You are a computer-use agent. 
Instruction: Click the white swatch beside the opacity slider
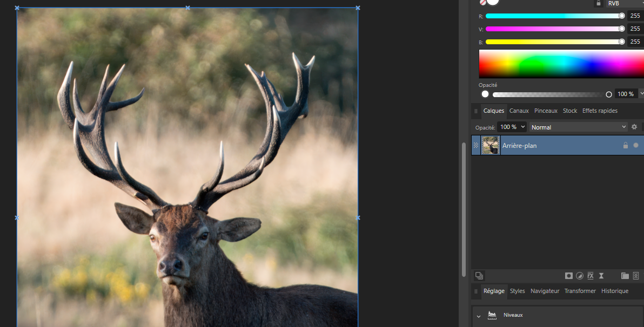coord(485,94)
